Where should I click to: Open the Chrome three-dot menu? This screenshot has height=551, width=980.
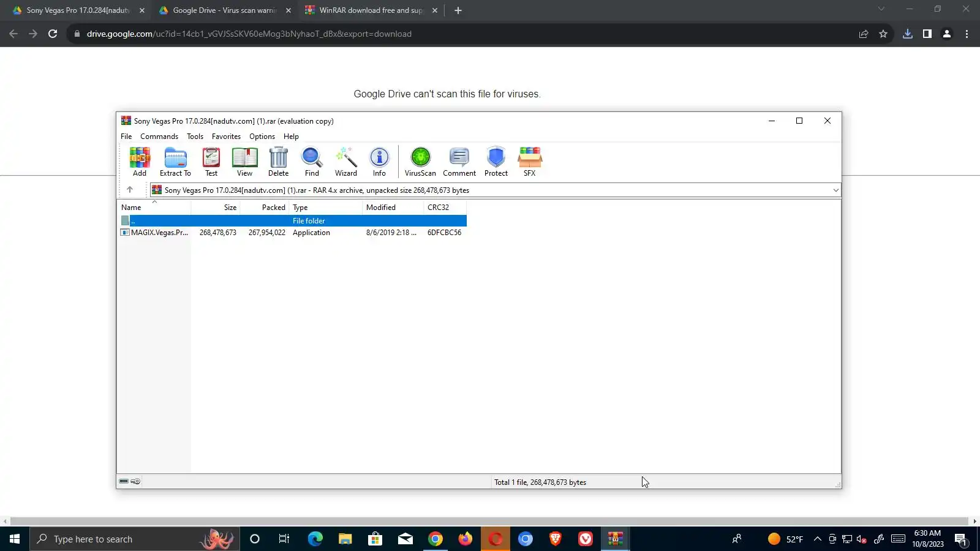click(x=967, y=34)
